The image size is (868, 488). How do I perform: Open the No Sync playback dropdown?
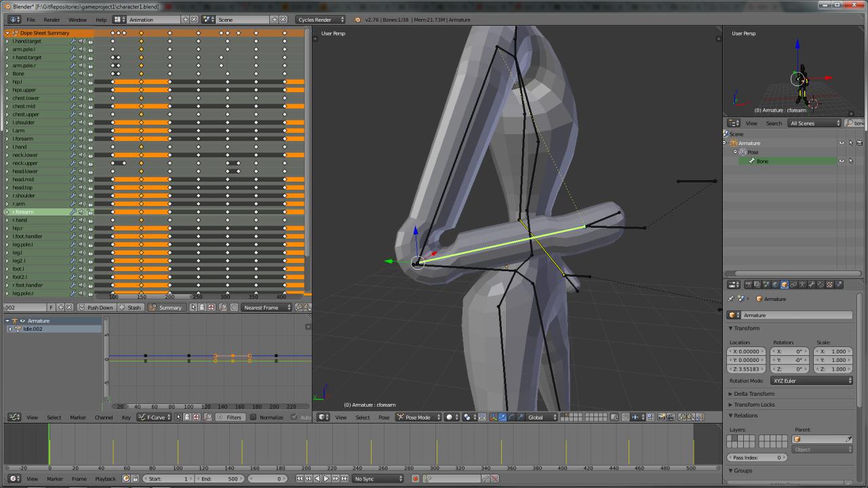[377, 479]
